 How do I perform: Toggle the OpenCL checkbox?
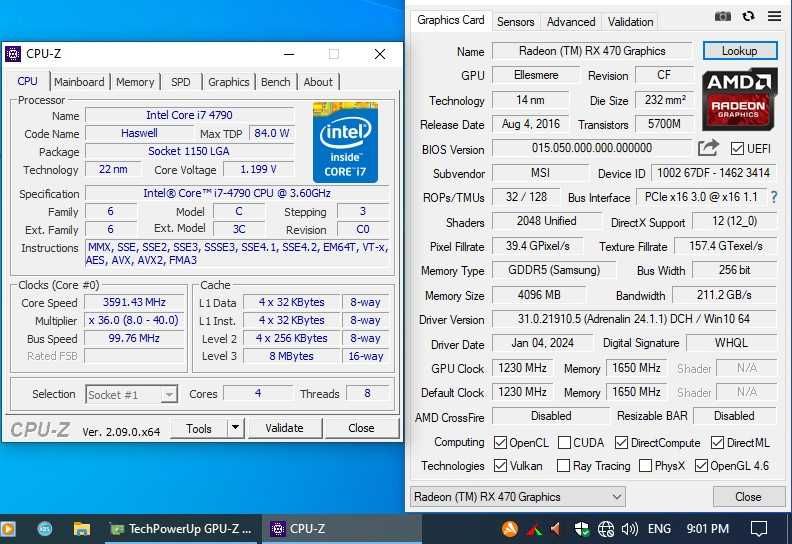point(500,442)
